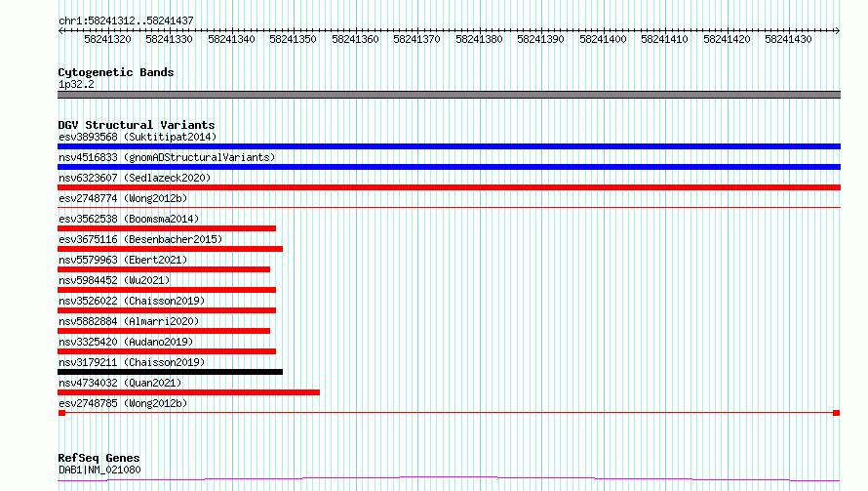The image size is (868, 491).
Task: Click the Cytogenetic Bands track title
Action: coord(116,72)
